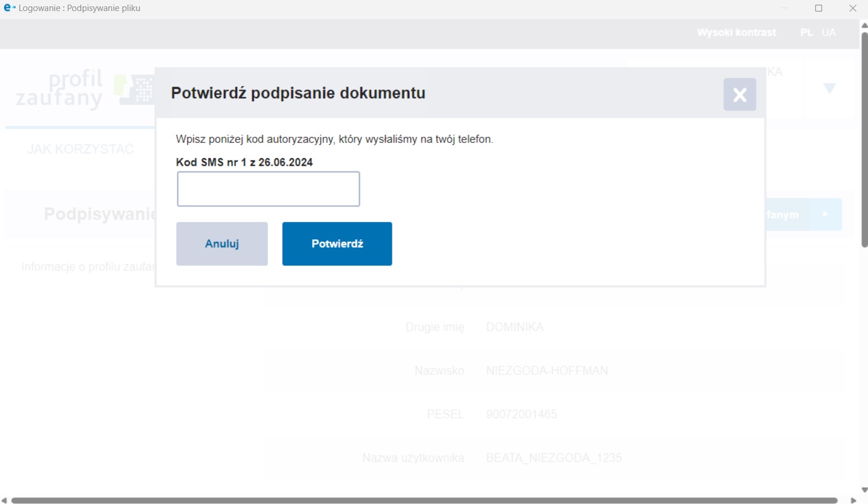Viewport: 868px width, 504px height.
Task: Close the Logowanie window
Action: (853, 8)
